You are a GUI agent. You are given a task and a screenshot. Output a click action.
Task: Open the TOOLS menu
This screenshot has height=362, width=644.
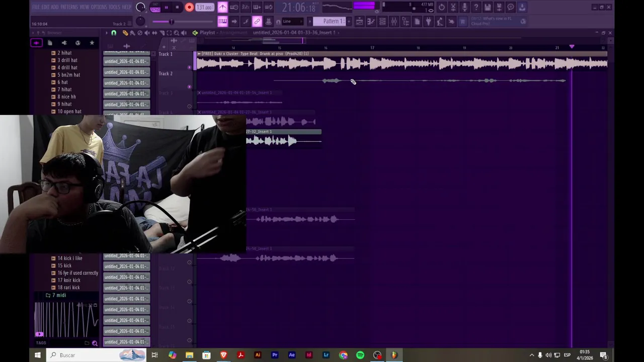point(115,7)
